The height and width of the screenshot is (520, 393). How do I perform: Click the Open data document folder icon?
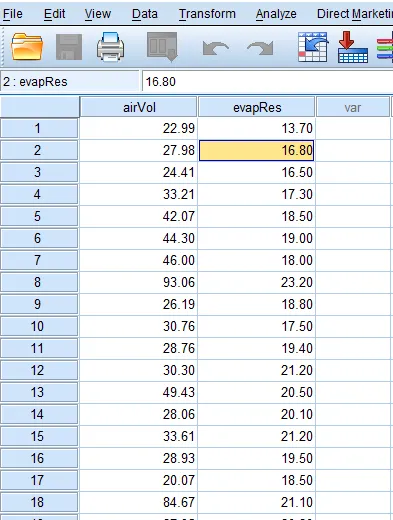pyautogui.click(x=27, y=47)
